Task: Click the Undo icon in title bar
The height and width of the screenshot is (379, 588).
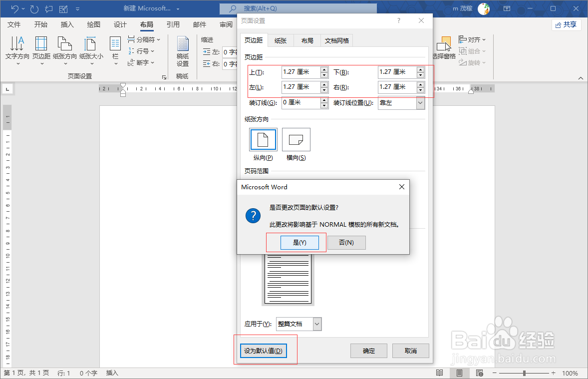Action: pyautogui.click(x=15, y=8)
